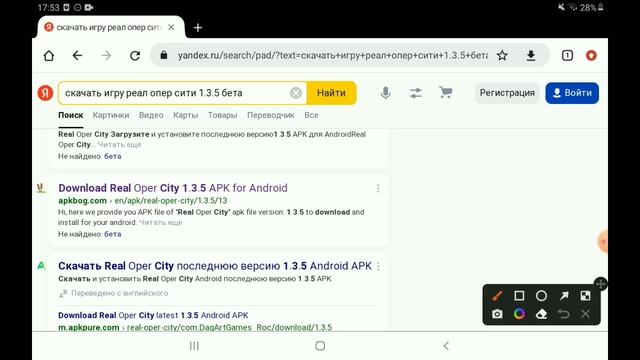Switch to the Видео tab
Viewport: 640px width, 360px height.
coord(151,115)
